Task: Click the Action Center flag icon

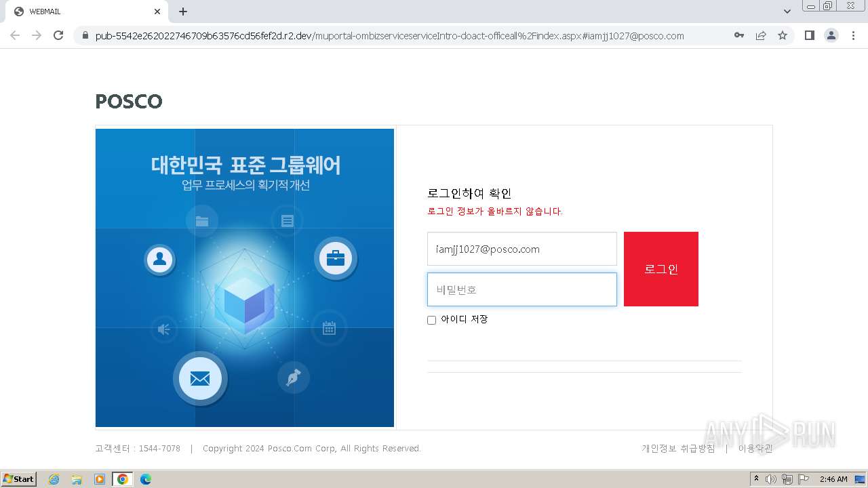Action: click(804, 479)
